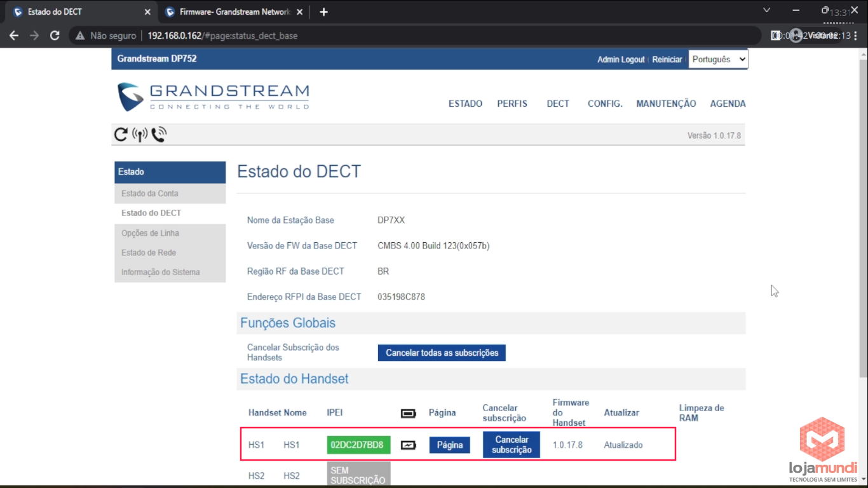Click the DECT antenna signal icon

(x=140, y=134)
